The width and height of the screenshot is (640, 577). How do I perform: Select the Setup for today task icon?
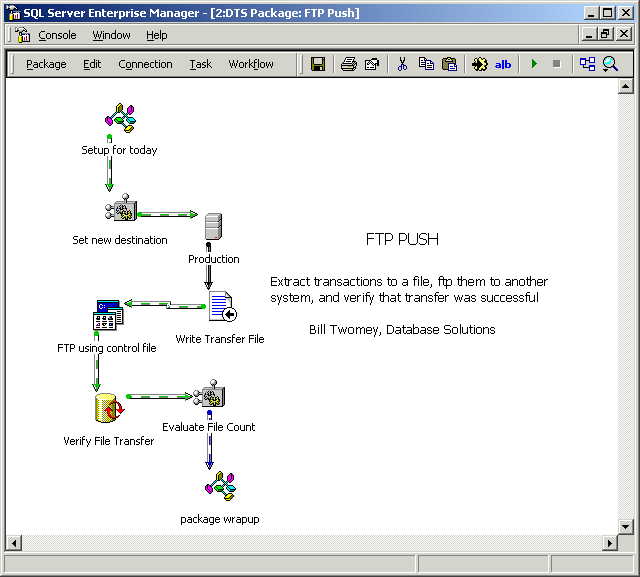point(120,118)
